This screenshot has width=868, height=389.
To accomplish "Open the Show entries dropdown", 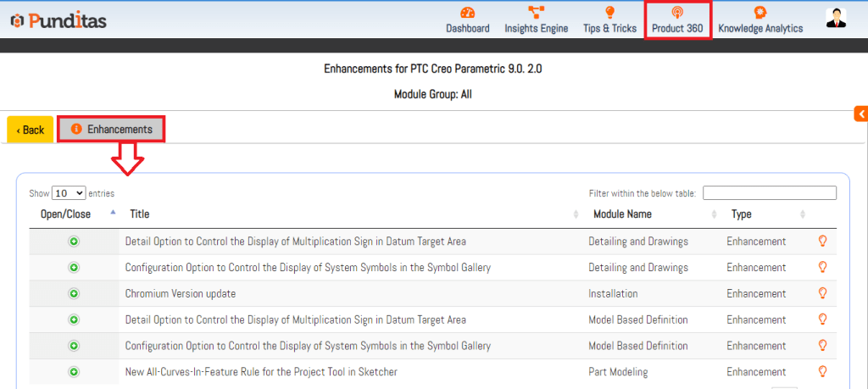I will (69, 193).
